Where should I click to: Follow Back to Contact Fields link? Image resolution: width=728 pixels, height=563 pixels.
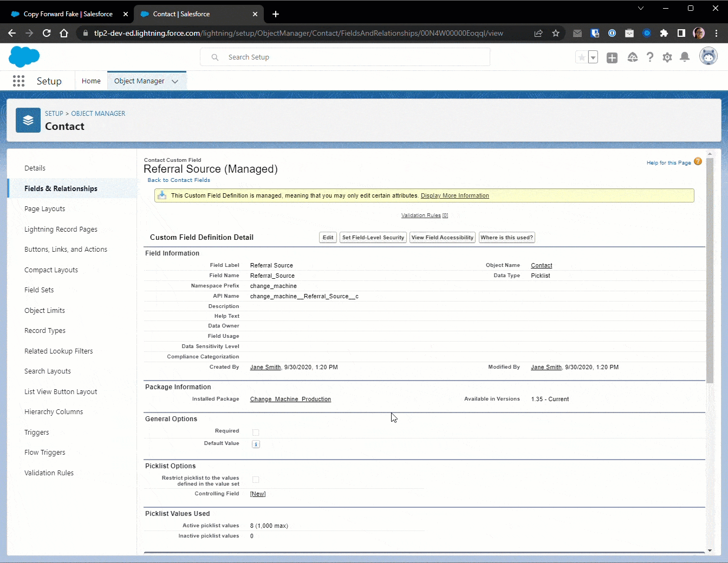point(179,180)
